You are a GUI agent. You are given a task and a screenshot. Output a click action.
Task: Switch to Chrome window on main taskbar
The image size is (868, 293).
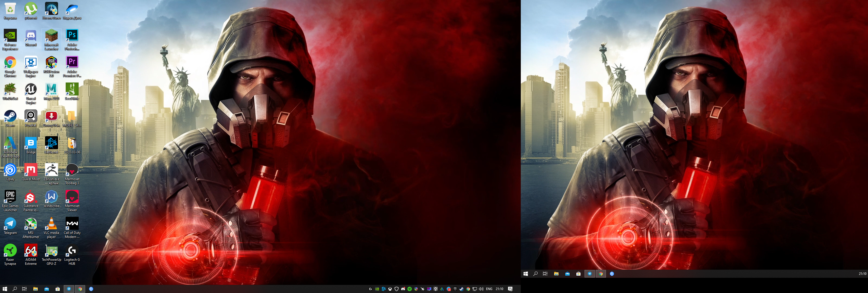coord(80,289)
